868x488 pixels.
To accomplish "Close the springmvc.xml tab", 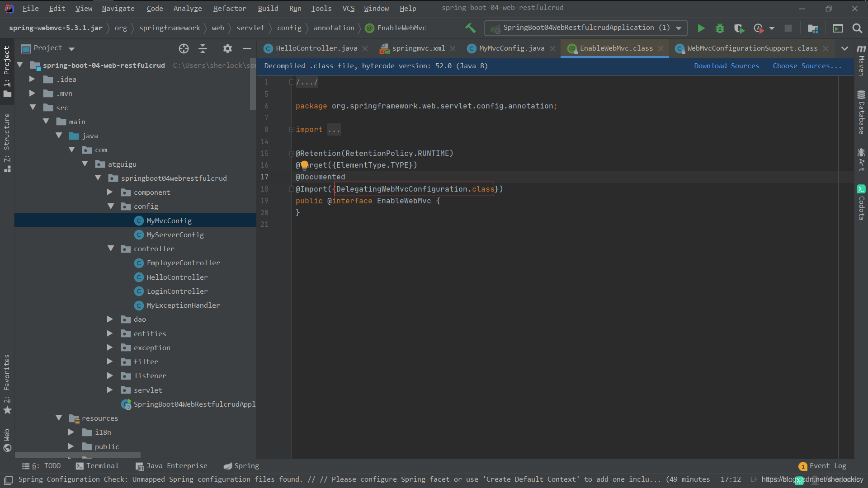I will click(453, 48).
